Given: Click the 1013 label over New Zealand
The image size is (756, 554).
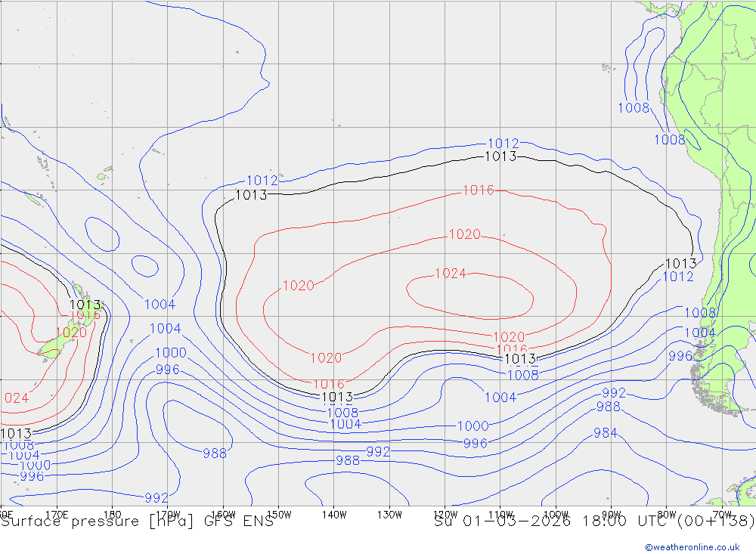Looking at the screenshot, I should [85, 305].
